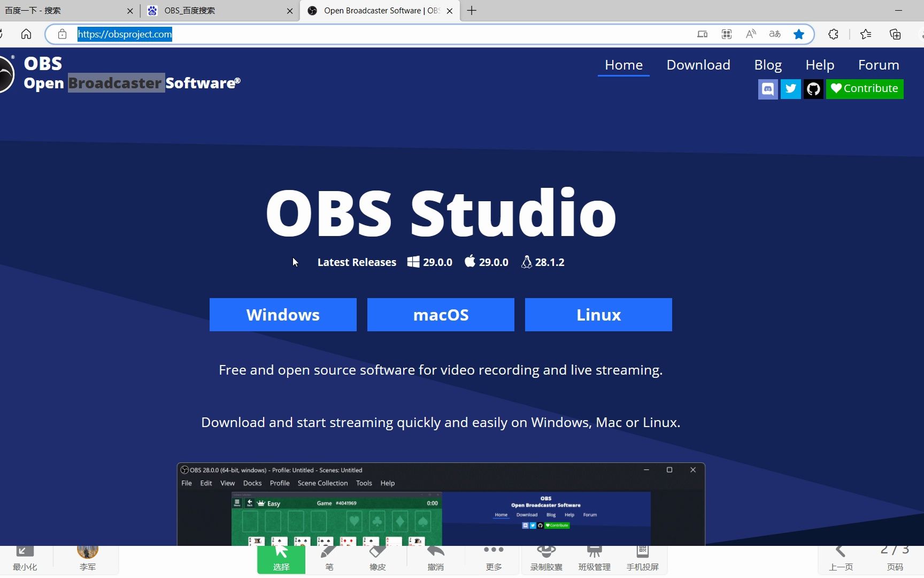Image resolution: width=924 pixels, height=578 pixels.
Task: Open the Download section in OBS navigation
Action: tap(698, 65)
